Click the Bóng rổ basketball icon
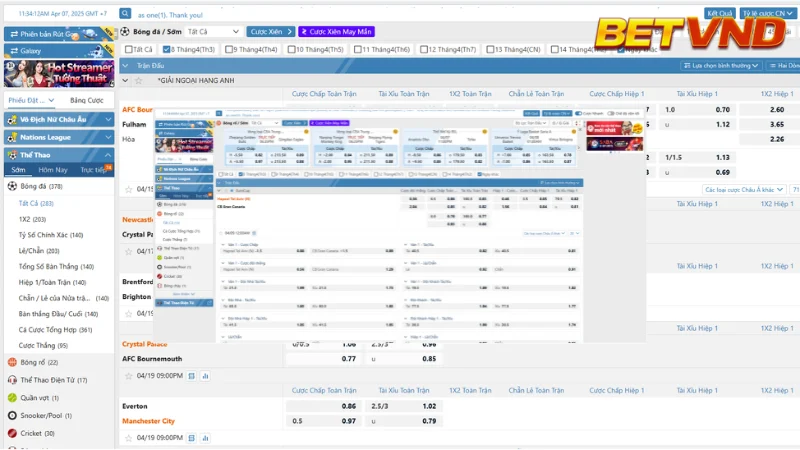Screen dimensions: 800x450 [x=12, y=362]
